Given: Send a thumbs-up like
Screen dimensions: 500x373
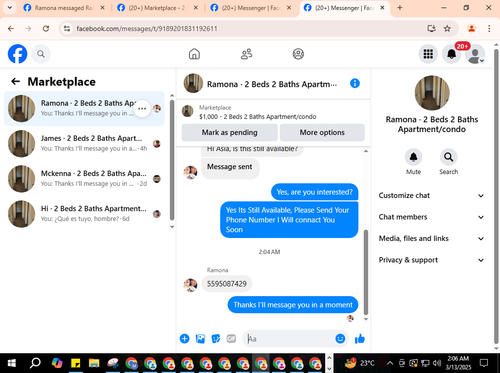Looking at the screenshot, I should [360, 339].
